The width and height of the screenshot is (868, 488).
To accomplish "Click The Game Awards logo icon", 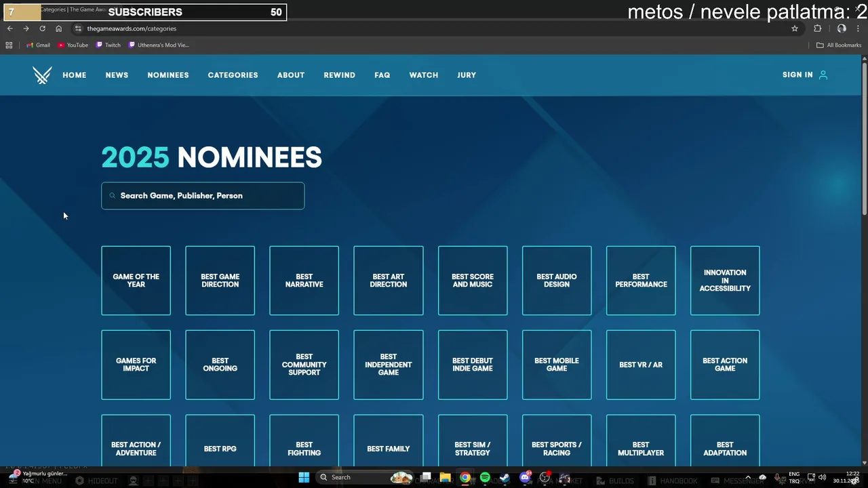I will [x=42, y=75].
